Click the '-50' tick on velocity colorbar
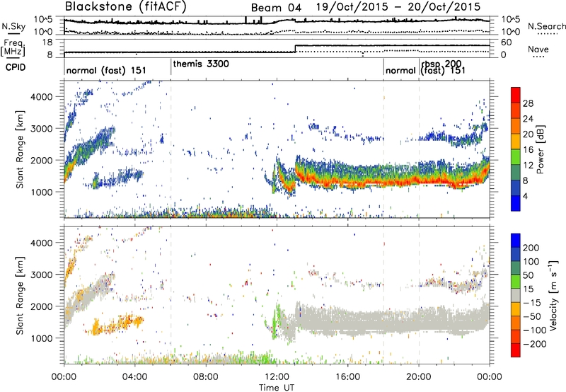Image resolution: width=566 pixels, height=392 pixels. point(531,316)
